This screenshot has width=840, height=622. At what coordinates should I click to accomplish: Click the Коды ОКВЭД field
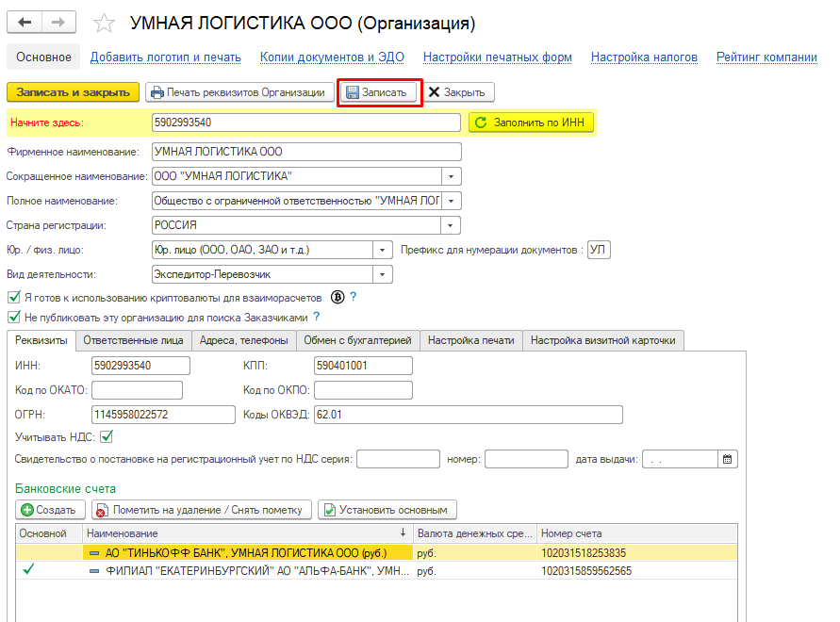tap(469, 415)
